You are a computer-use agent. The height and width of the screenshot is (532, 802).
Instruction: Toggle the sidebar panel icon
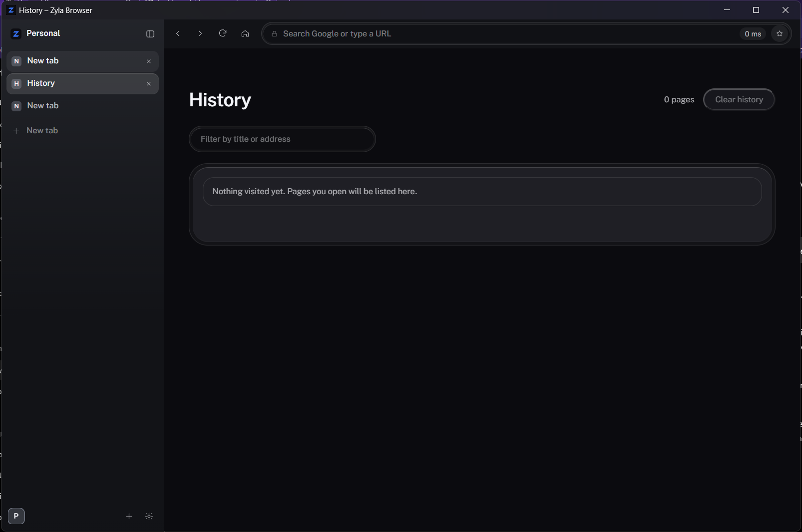click(150, 34)
